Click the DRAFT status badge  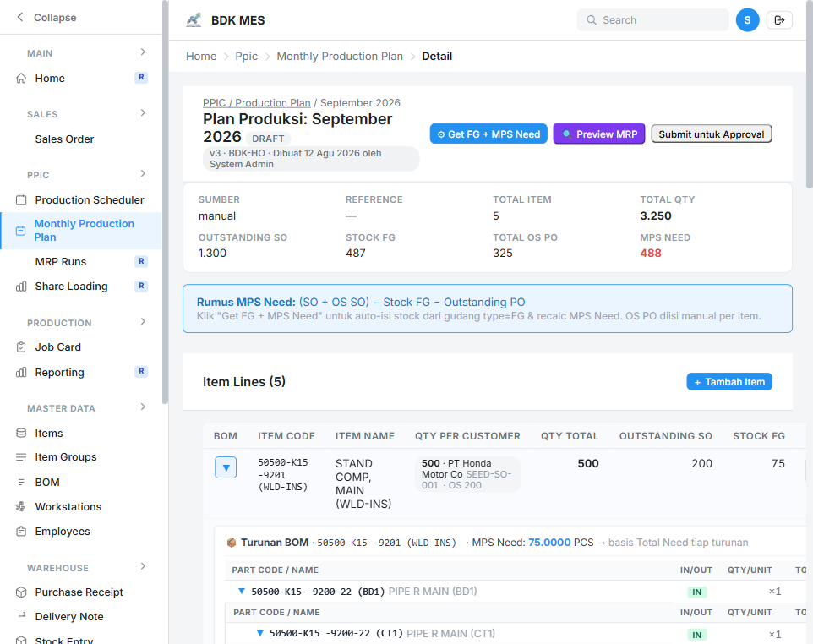click(268, 139)
